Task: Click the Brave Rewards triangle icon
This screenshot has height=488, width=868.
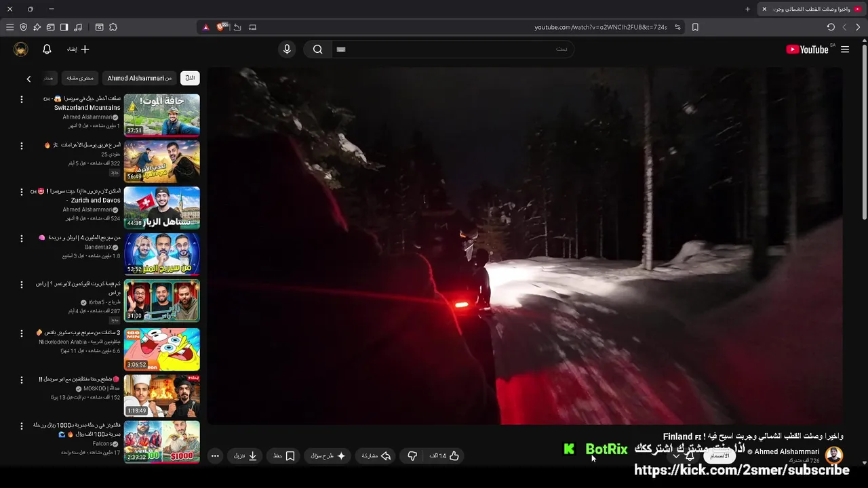Action: [x=206, y=27]
